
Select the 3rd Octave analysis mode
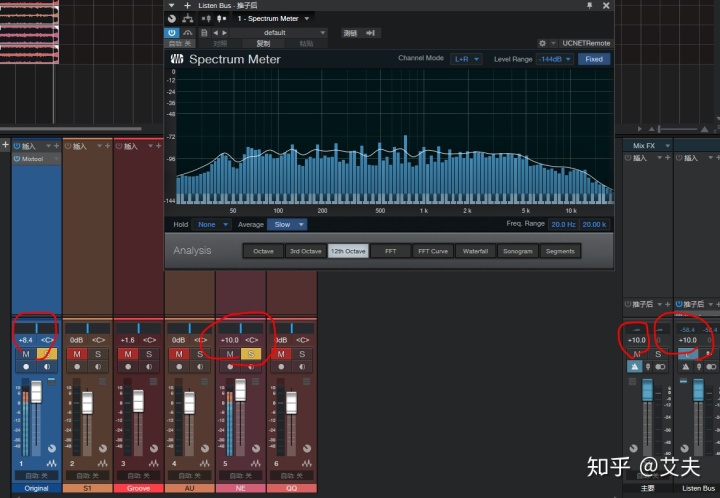[x=305, y=251]
